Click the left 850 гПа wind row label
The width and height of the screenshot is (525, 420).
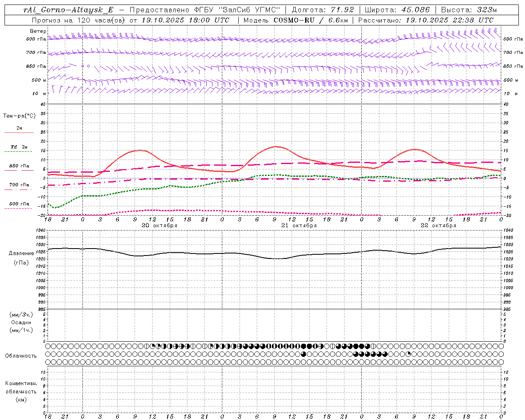click(x=36, y=66)
